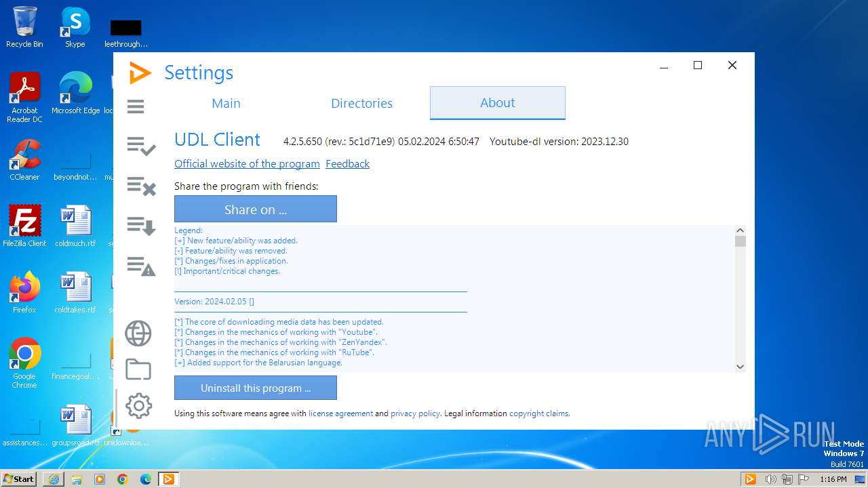Click the Version: 2024.02.05 changelog line
868x488 pixels.
point(214,302)
